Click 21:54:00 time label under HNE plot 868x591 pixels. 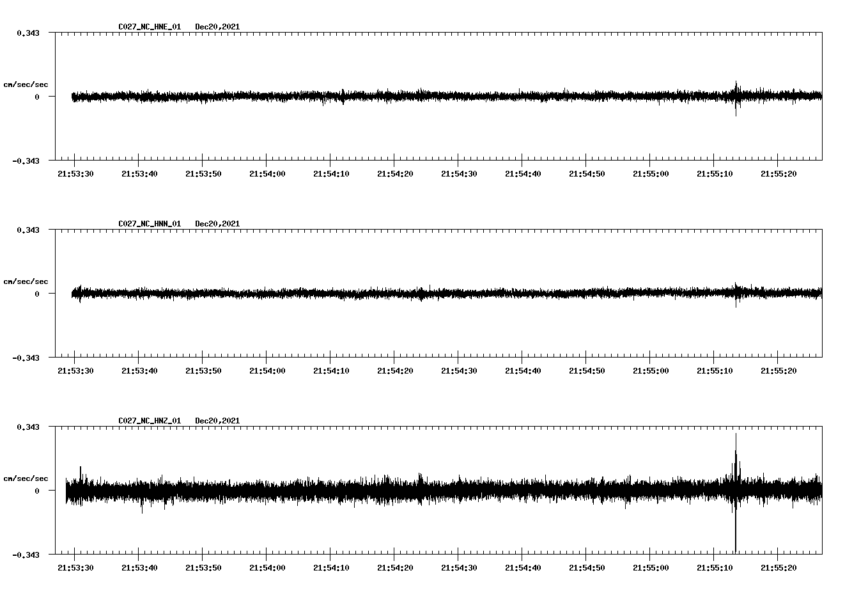267,173
